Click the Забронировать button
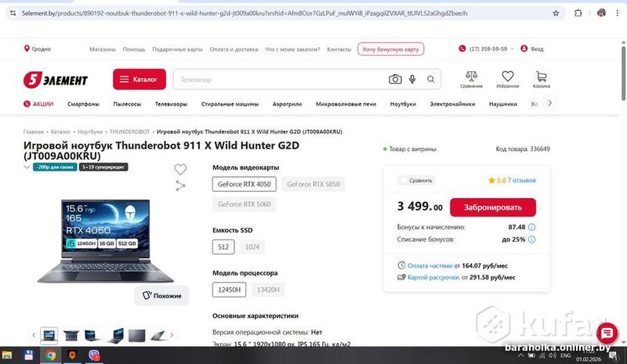 (493, 207)
